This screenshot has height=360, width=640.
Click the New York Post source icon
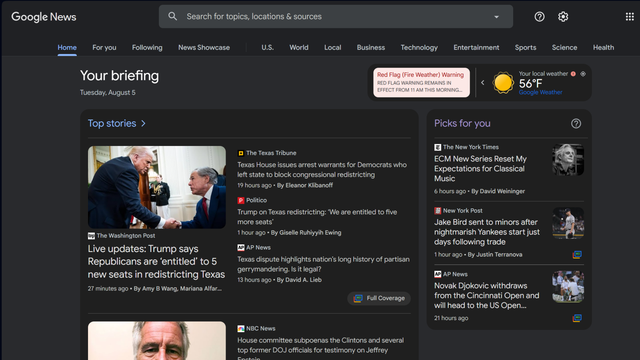[438, 211]
